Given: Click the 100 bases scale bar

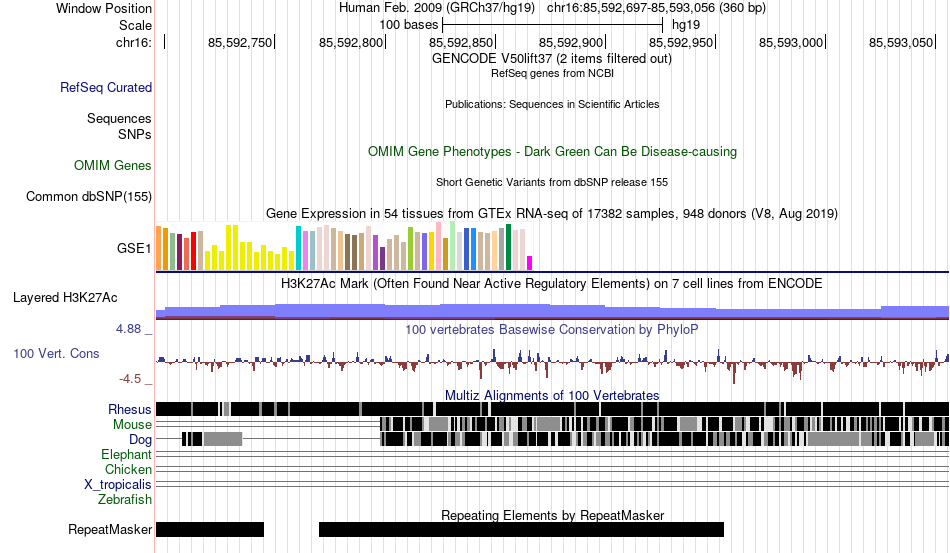Looking at the screenshot, I should [553, 25].
